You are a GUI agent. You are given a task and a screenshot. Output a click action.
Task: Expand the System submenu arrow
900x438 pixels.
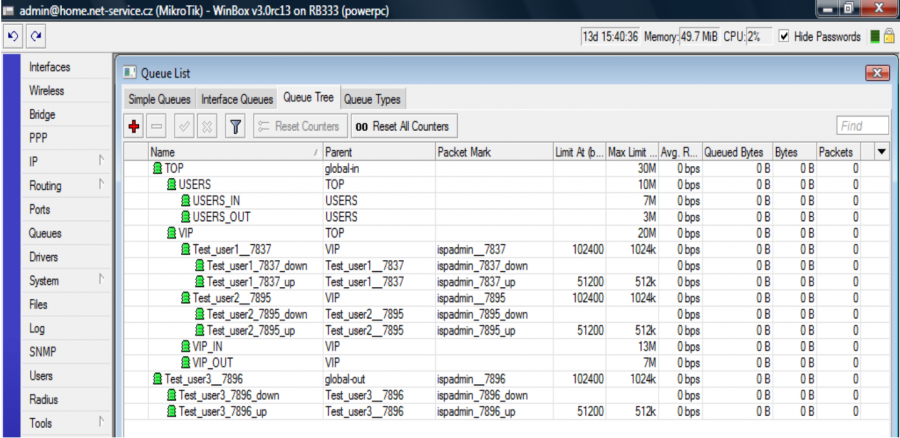tap(102, 280)
